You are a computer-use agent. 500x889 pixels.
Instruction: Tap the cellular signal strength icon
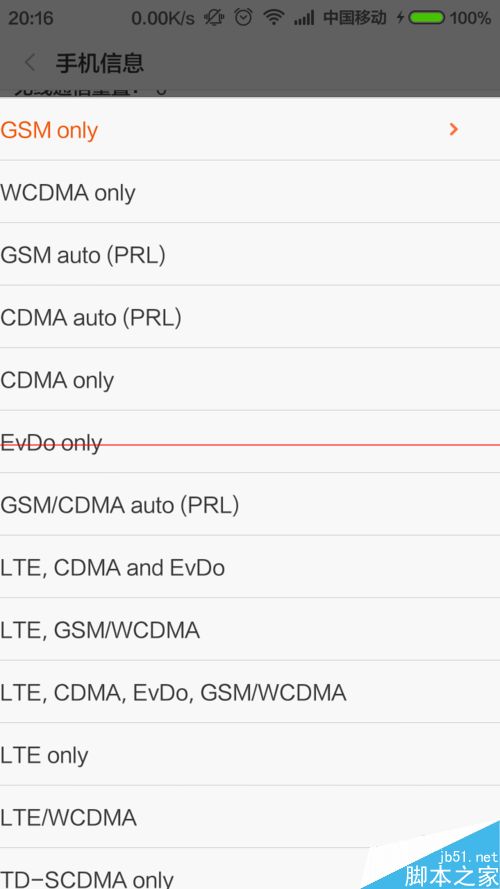(304, 19)
